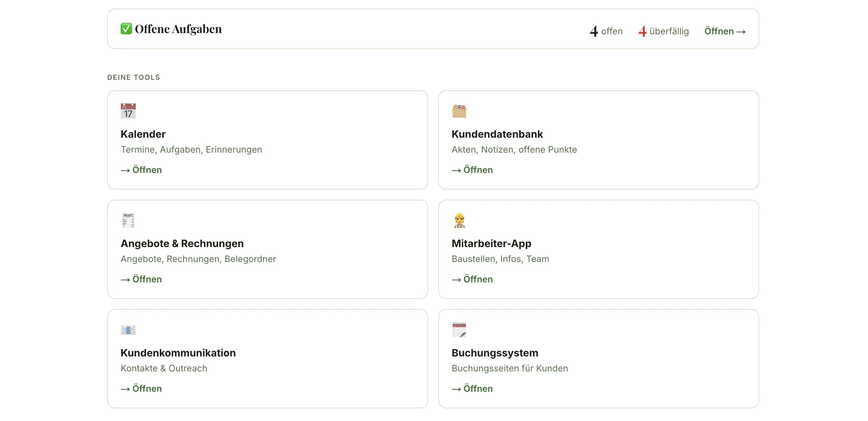This screenshot has width=868, height=421.
Task: Open the Offene Aufgaben list via Öffnen →
Action: [725, 31]
